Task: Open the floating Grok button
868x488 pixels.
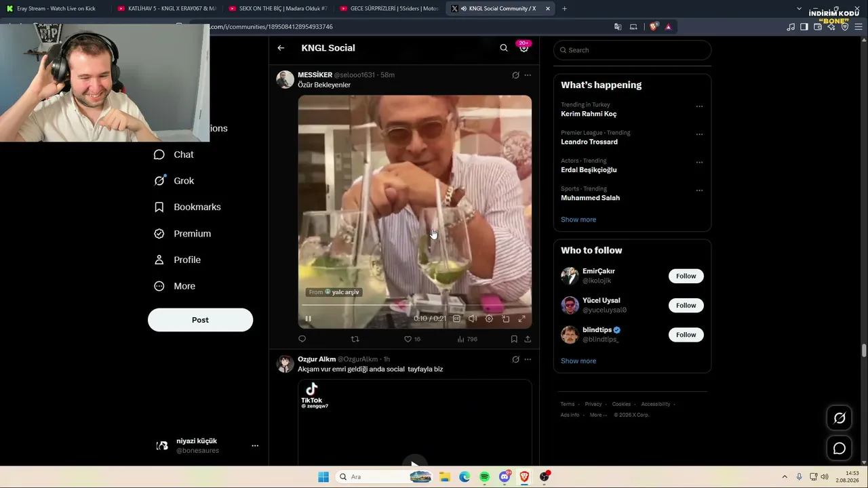Action: coord(840,418)
